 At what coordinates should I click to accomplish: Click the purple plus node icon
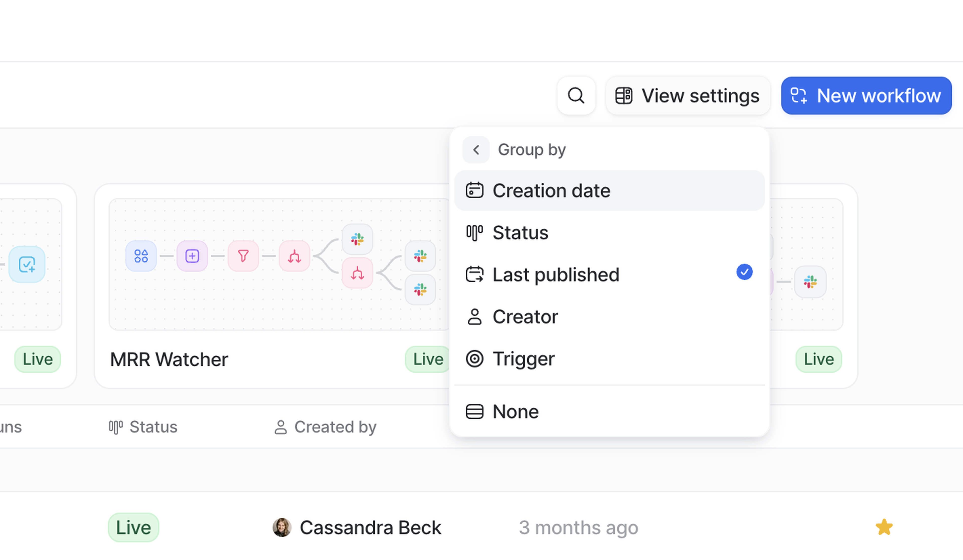click(192, 256)
